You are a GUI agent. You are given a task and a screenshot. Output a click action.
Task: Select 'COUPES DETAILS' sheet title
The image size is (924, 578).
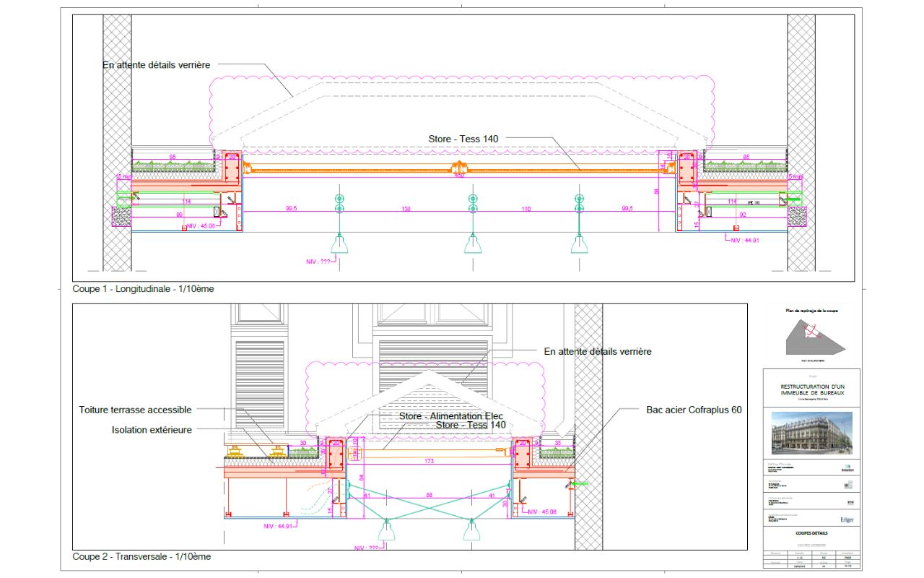tap(812, 533)
